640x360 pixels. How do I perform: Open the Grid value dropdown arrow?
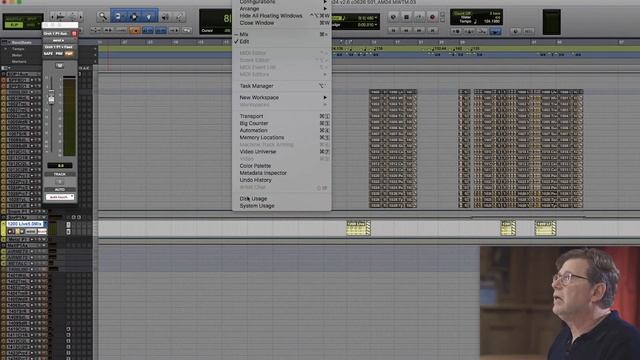(x=376, y=18)
